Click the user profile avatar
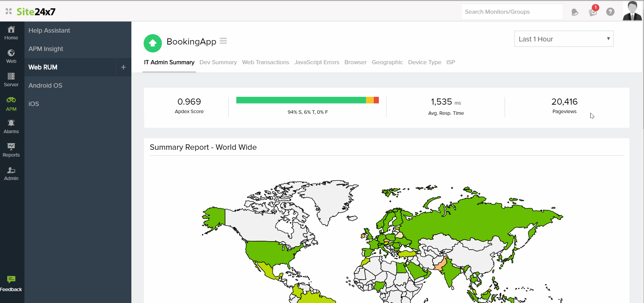Screen dimensions: 644x303 [x=632, y=11]
